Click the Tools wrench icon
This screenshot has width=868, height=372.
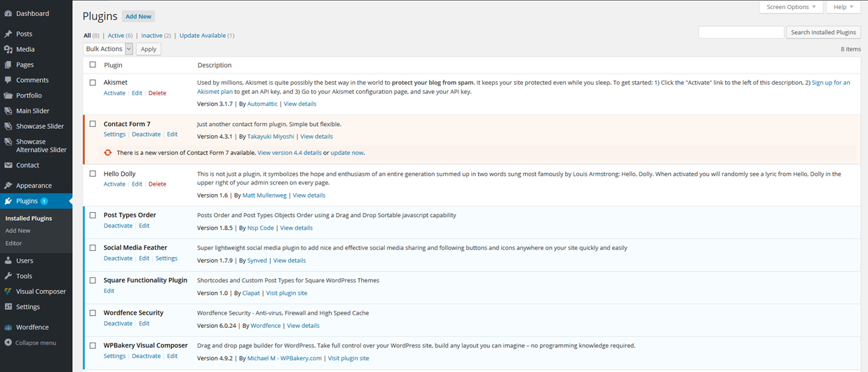point(8,276)
